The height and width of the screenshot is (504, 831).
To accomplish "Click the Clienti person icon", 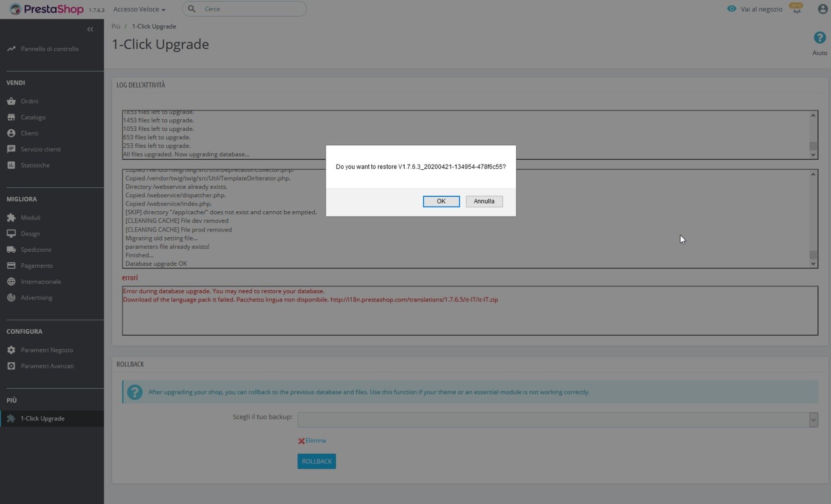I will point(11,133).
